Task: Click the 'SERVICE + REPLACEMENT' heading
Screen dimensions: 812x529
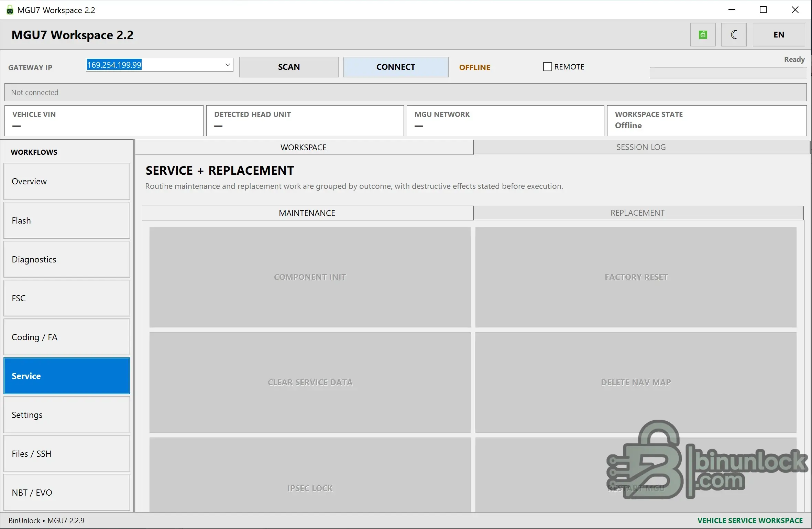Action: [x=220, y=171]
